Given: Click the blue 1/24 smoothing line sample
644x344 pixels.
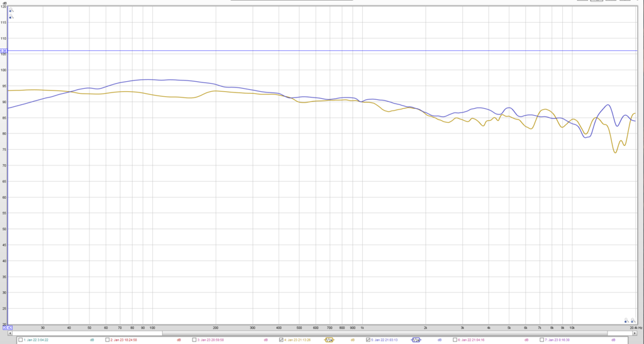Looking at the screenshot, I should tap(416, 340).
